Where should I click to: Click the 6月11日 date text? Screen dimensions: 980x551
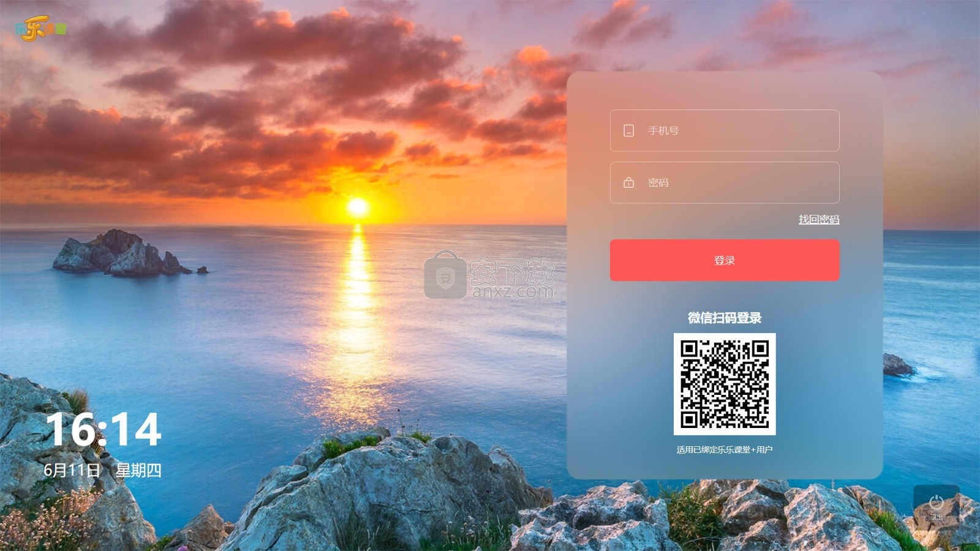click(x=72, y=470)
